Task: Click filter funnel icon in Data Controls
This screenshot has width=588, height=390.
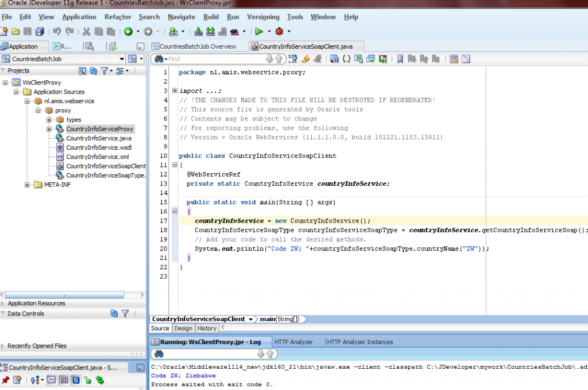Action: (125, 314)
